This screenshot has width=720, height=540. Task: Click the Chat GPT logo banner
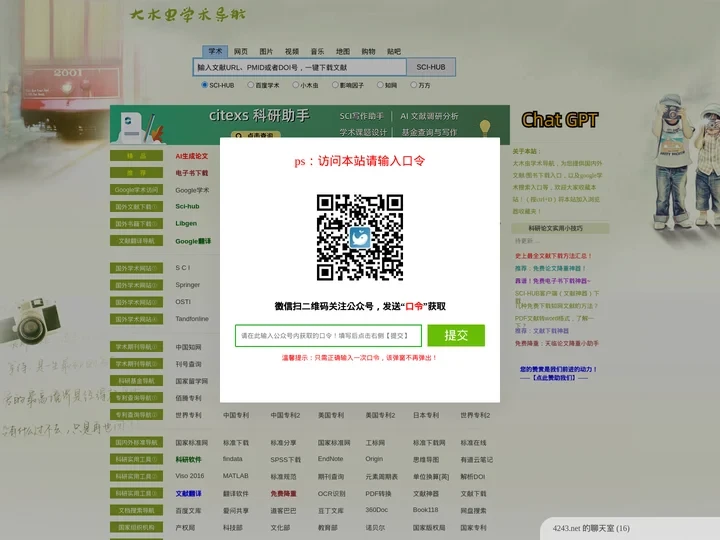tap(559, 120)
